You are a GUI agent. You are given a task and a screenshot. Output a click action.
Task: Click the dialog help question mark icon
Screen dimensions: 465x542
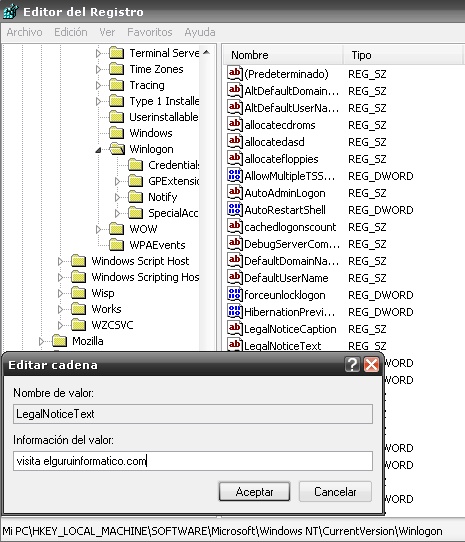click(x=352, y=364)
